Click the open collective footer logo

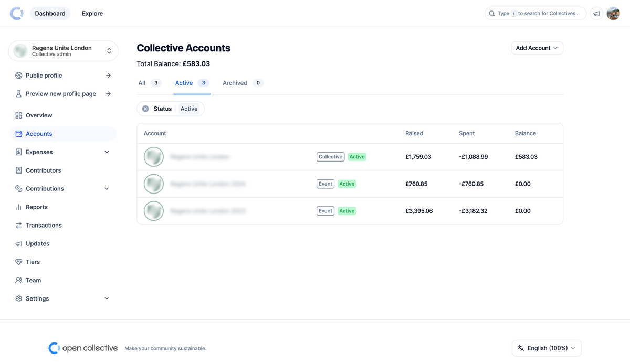(83, 348)
